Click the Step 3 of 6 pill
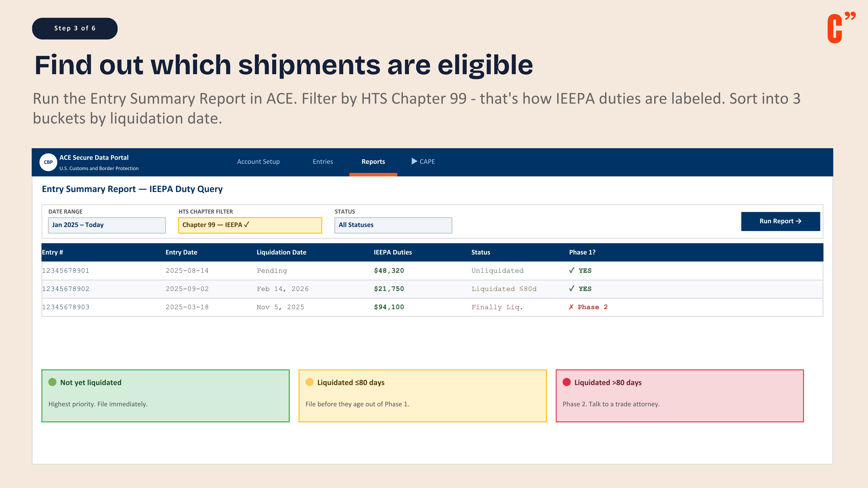Image resolution: width=868 pixels, height=488 pixels. [75, 28]
